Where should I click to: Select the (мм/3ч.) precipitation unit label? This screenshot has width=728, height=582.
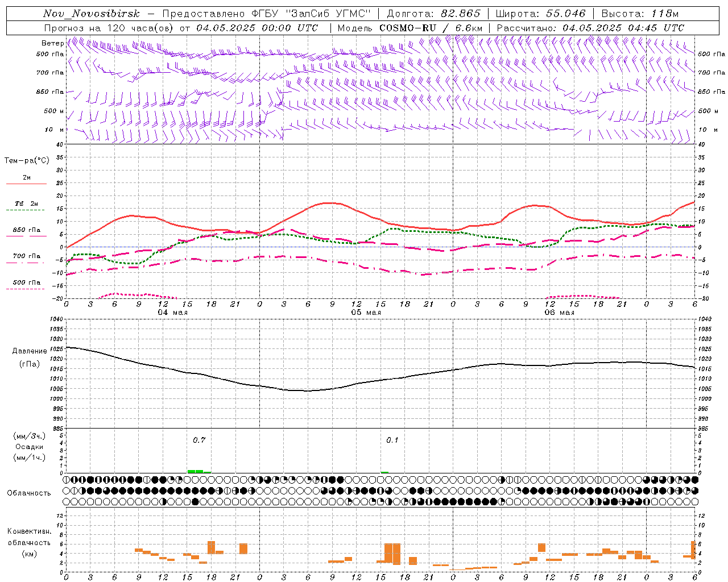click(x=30, y=436)
